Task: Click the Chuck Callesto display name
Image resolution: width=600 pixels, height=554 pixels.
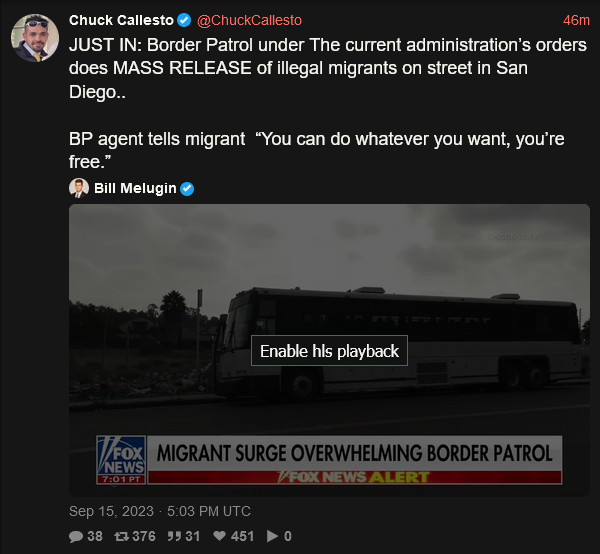Action: tap(121, 20)
